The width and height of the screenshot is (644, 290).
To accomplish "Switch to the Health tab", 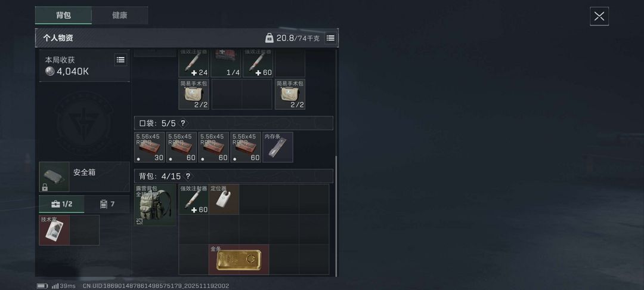I will point(119,16).
